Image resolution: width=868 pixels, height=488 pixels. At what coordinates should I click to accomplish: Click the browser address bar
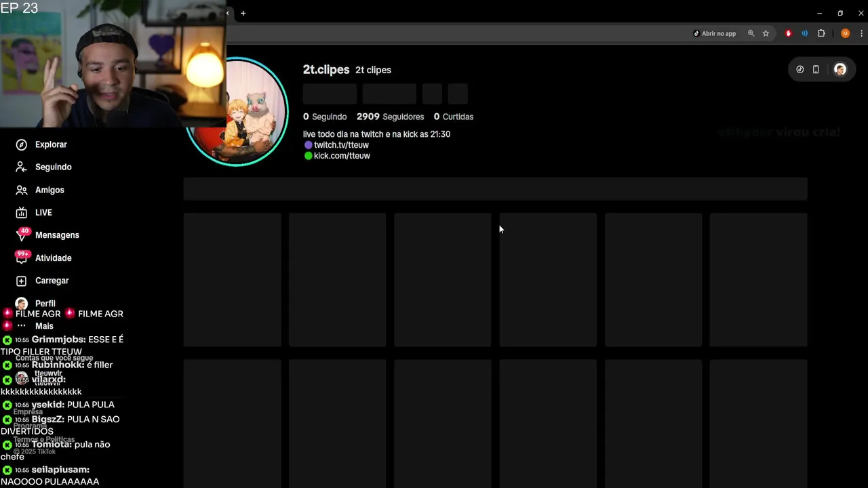[x=454, y=33]
